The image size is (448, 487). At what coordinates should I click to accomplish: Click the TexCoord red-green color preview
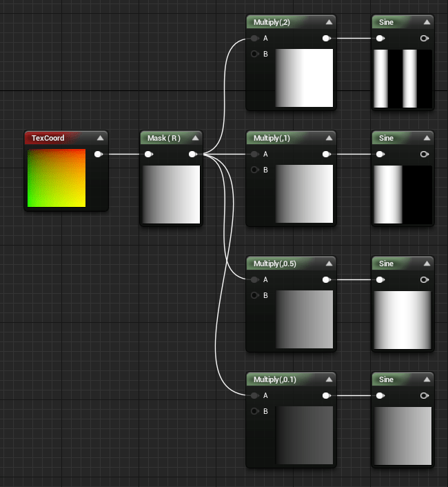pos(56,177)
